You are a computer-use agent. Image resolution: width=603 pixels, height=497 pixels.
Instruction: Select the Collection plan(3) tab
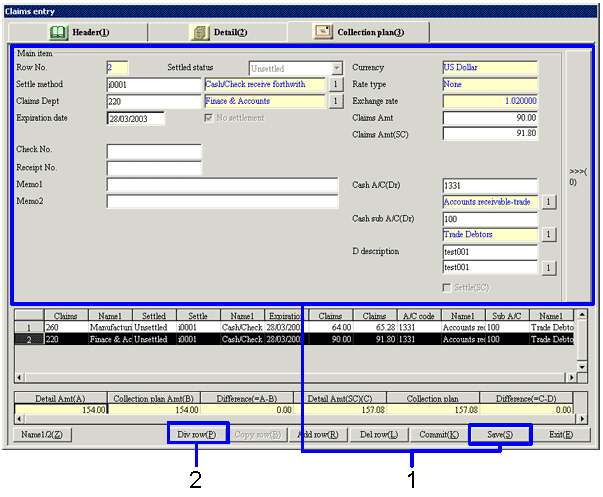[361, 32]
